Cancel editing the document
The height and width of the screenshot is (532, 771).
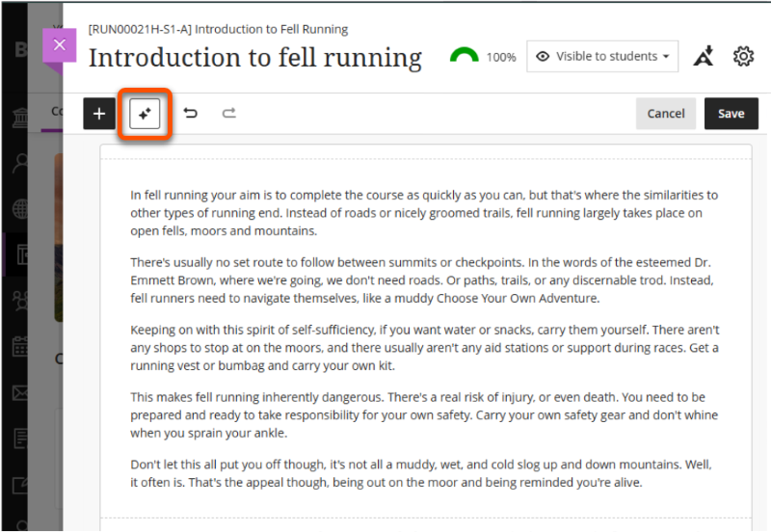pos(665,114)
